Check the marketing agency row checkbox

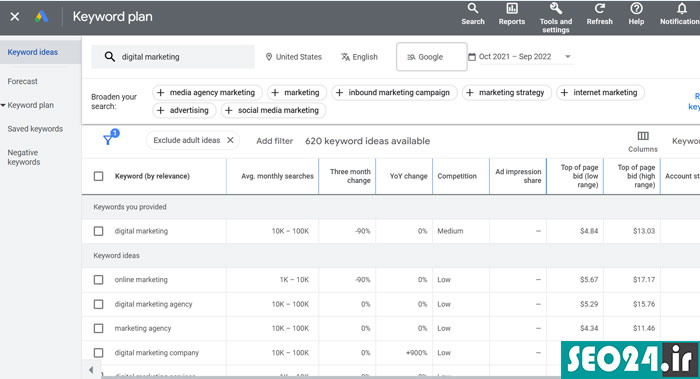tap(99, 328)
